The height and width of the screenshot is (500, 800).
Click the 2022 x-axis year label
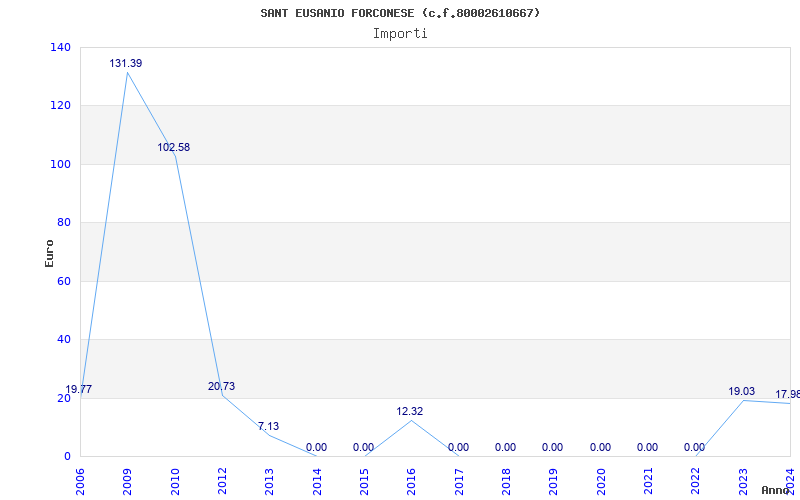click(695, 482)
